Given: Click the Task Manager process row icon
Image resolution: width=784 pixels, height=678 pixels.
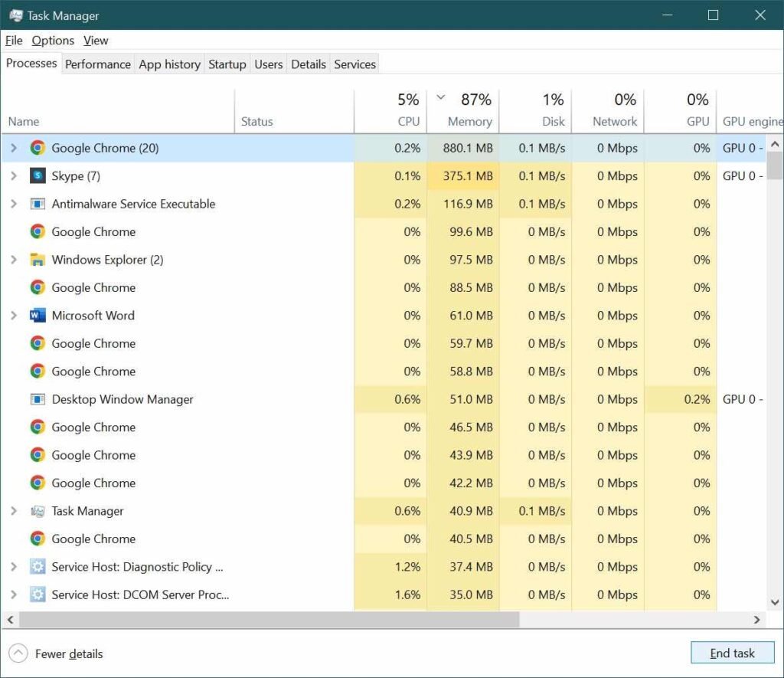Looking at the screenshot, I should point(38,511).
